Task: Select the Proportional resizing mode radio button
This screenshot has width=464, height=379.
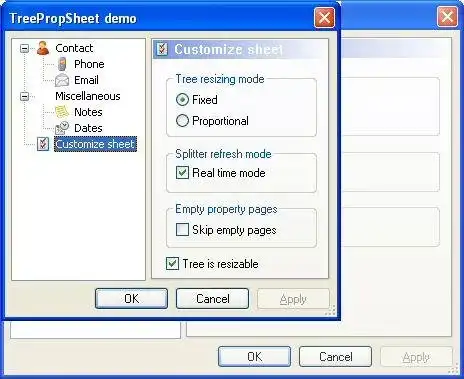Action: coord(182,121)
